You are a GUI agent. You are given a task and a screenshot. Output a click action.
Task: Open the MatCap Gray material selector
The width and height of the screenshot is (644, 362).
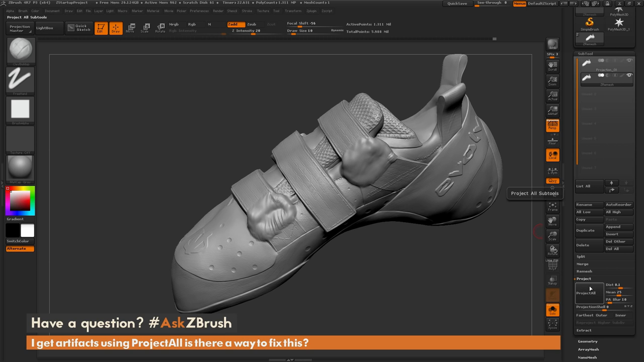pos(21,168)
